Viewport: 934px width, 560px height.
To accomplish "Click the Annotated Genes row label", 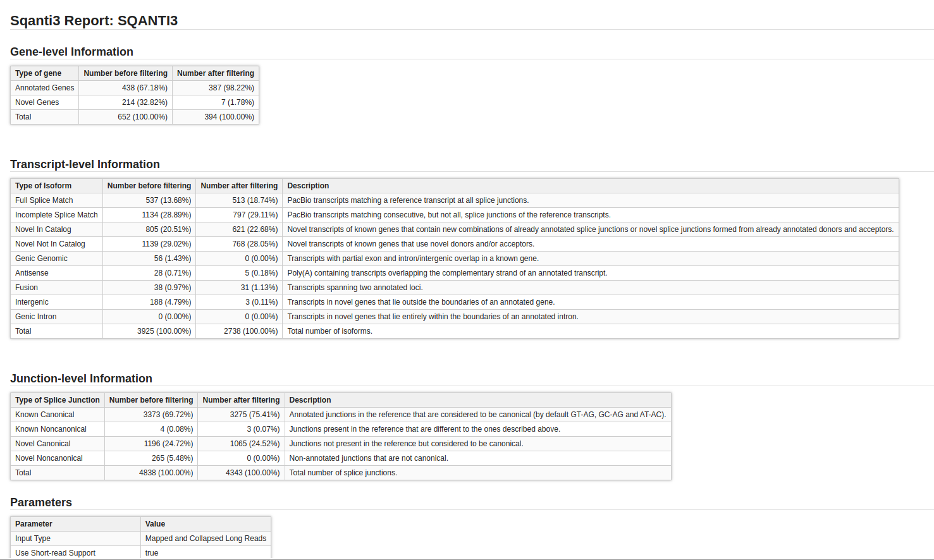I will 44,88.
